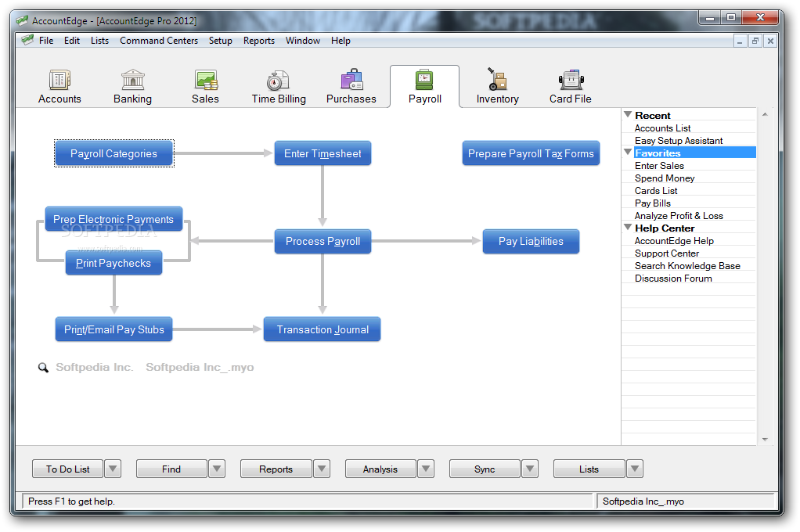This screenshot has height=532, width=800.
Task: Click the bottom Lists button
Action: (589, 469)
